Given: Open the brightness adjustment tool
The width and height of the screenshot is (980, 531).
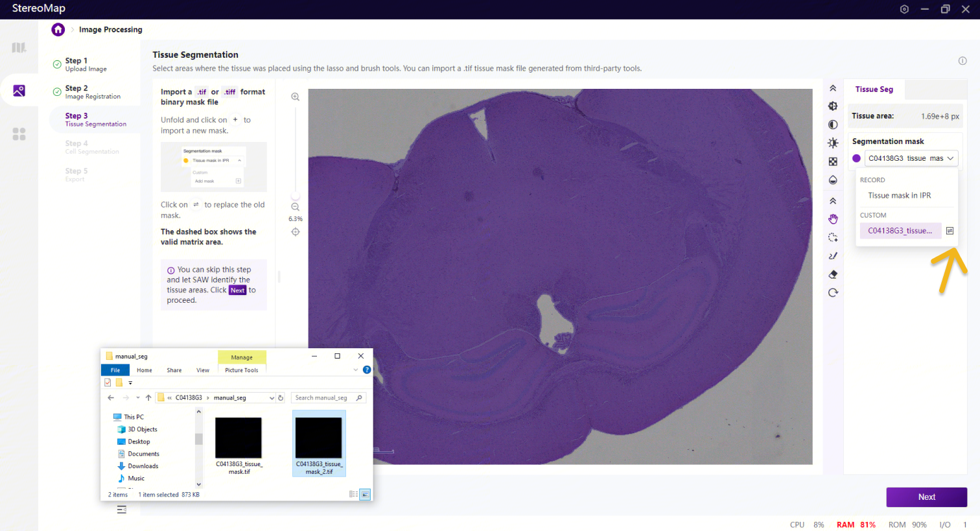Looking at the screenshot, I should (833, 143).
